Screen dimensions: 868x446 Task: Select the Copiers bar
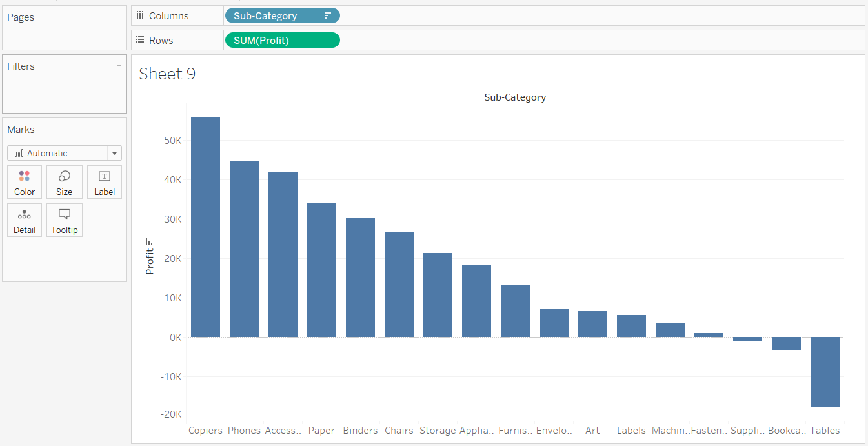(205, 227)
